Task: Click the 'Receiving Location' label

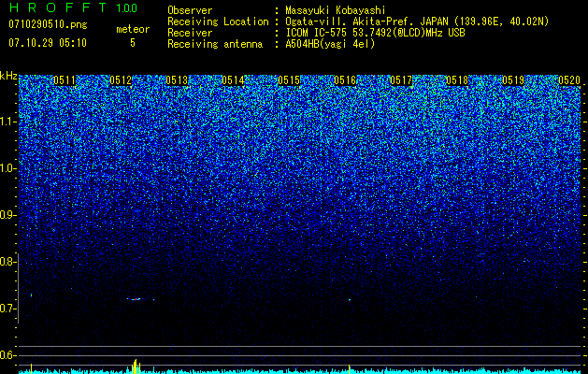Action: click(x=218, y=22)
